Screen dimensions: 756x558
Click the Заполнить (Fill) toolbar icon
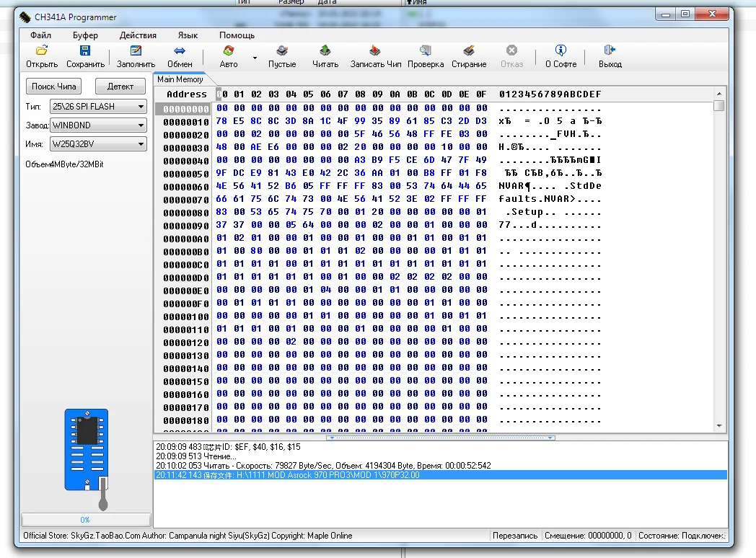(x=136, y=51)
